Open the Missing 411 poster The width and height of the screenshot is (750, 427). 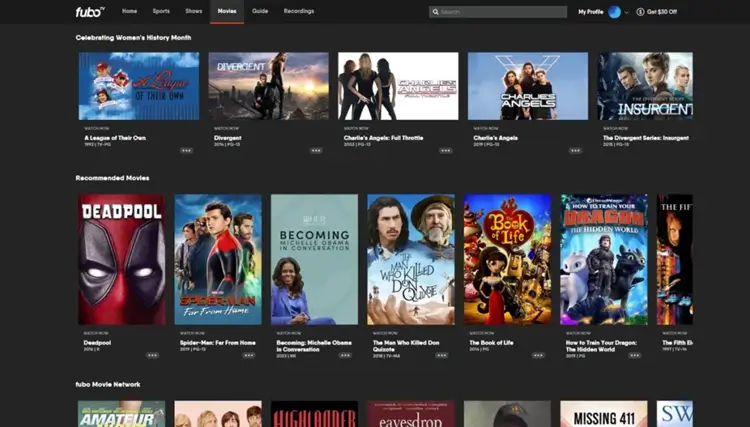[x=604, y=414]
